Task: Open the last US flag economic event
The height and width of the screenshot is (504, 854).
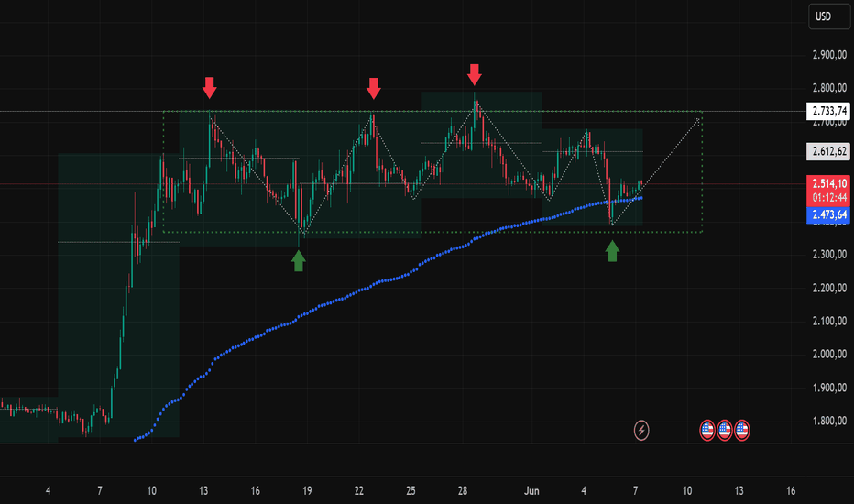Action: click(742, 431)
